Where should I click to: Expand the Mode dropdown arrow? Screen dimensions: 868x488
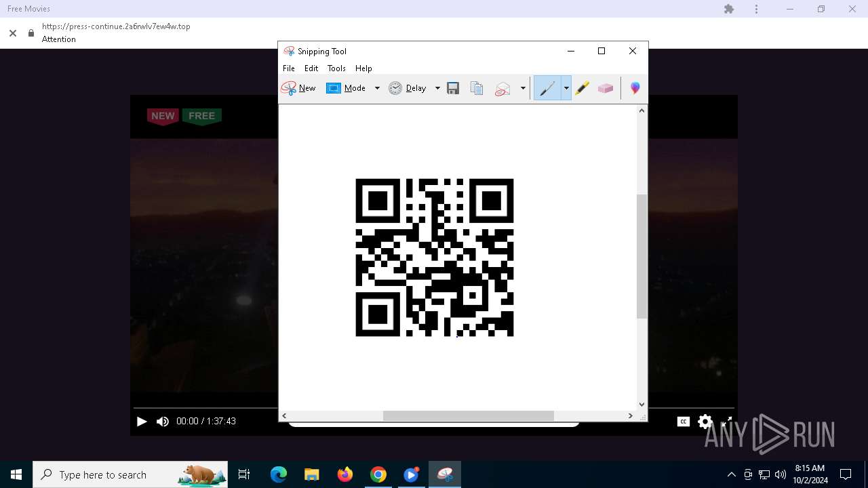(377, 88)
